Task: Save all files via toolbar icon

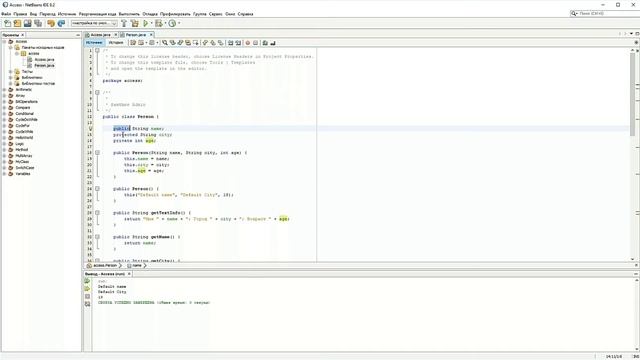Action: tap(38, 23)
